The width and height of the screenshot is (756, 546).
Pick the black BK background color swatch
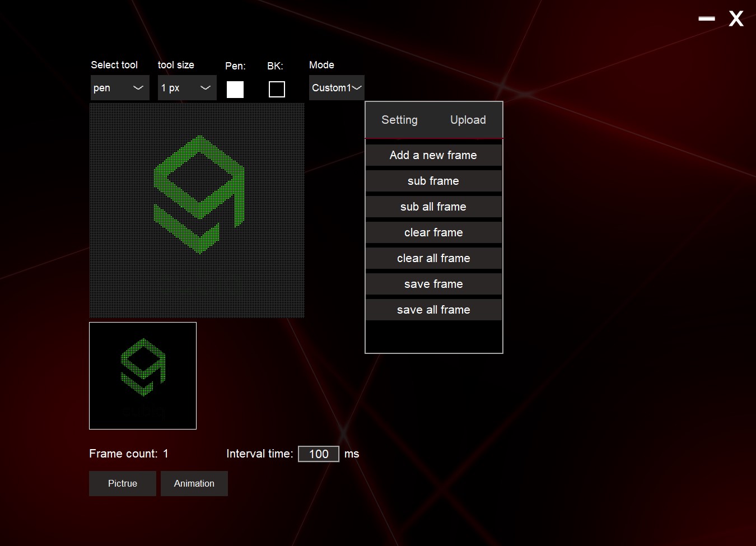point(277,90)
